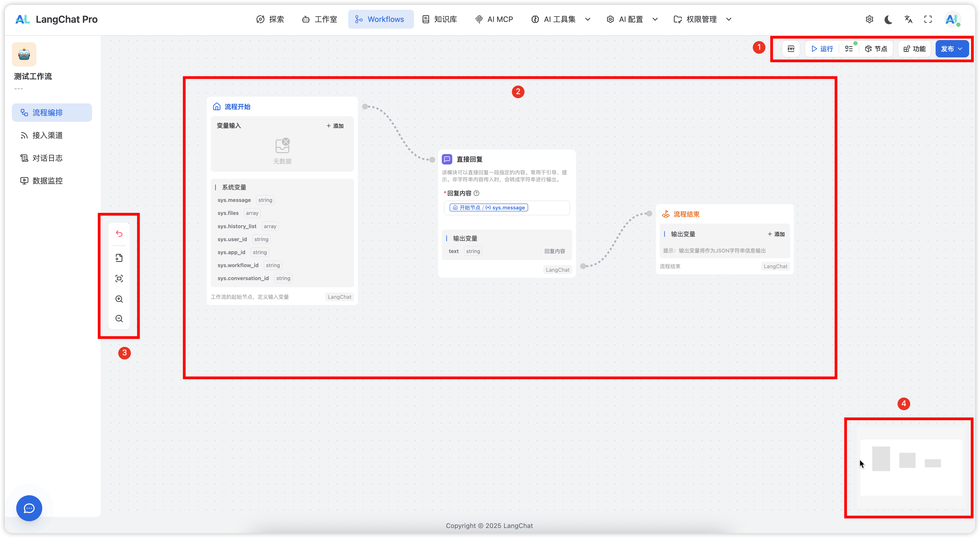Open the ENV environment variables icon
Image resolution: width=980 pixels, height=538 pixels.
click(791, 49)
